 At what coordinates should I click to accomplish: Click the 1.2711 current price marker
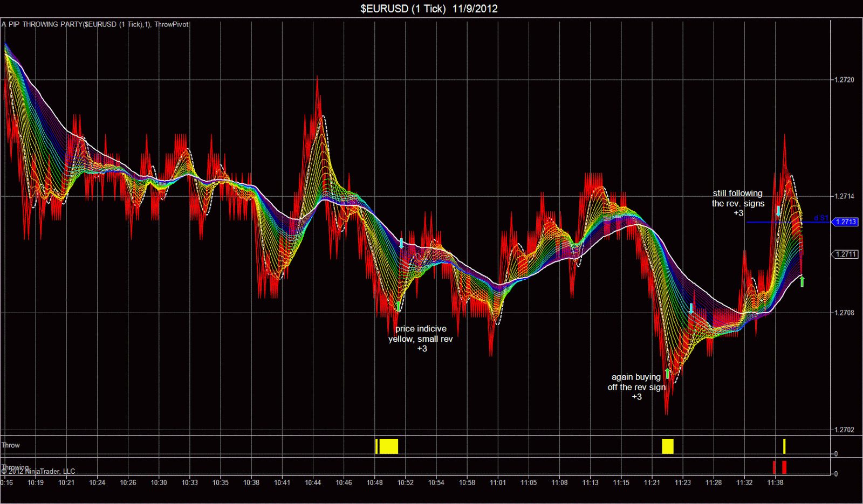846,254
